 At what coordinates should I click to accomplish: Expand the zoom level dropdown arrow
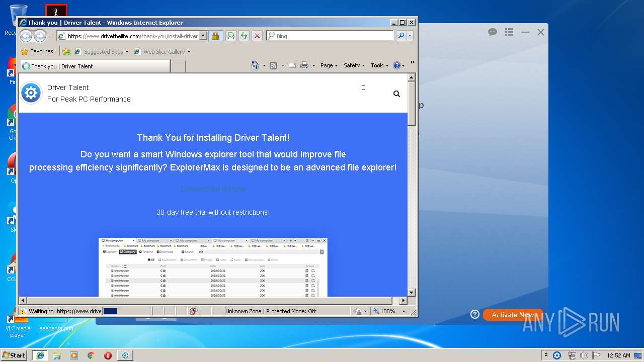[x=403, y=311]
